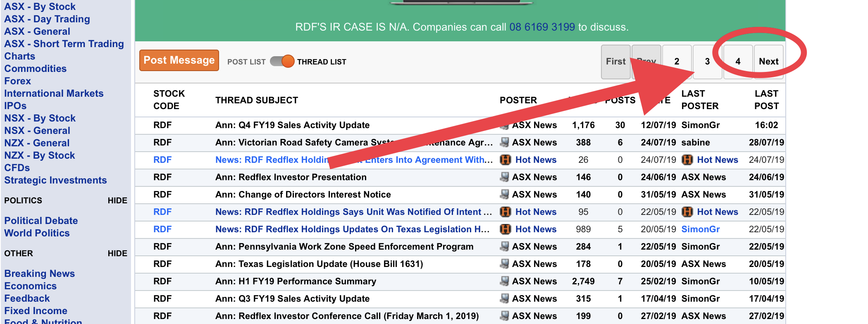Open NSX - General forum
Image resolution: width=868 pixels, height=324 pixels.
coord(37,131)
